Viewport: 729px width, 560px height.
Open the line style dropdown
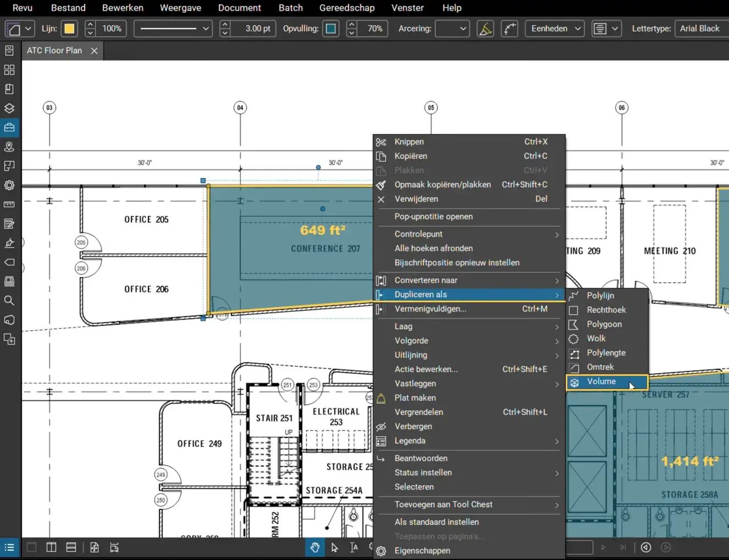click(x=174, y=29)
